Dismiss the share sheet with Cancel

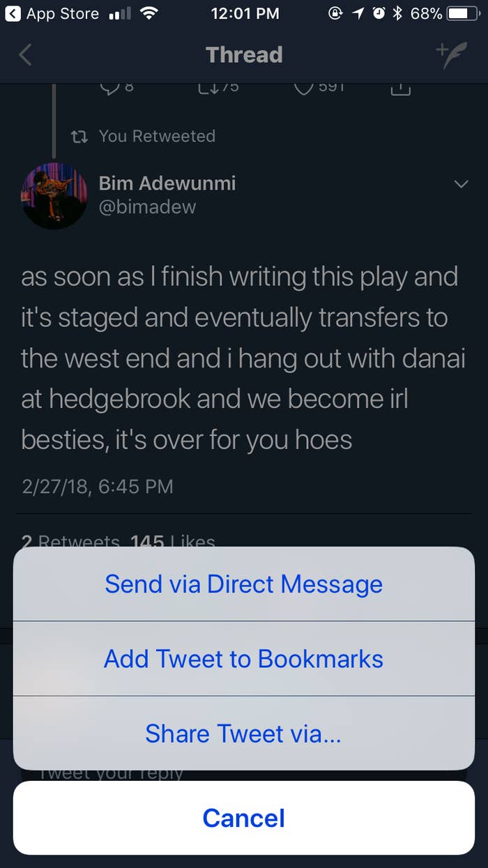[x=244, y=818]
